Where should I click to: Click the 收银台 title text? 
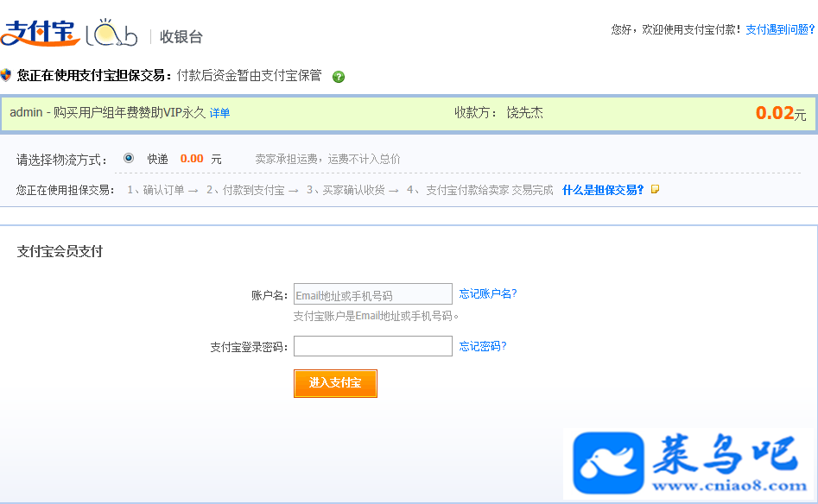181,36
